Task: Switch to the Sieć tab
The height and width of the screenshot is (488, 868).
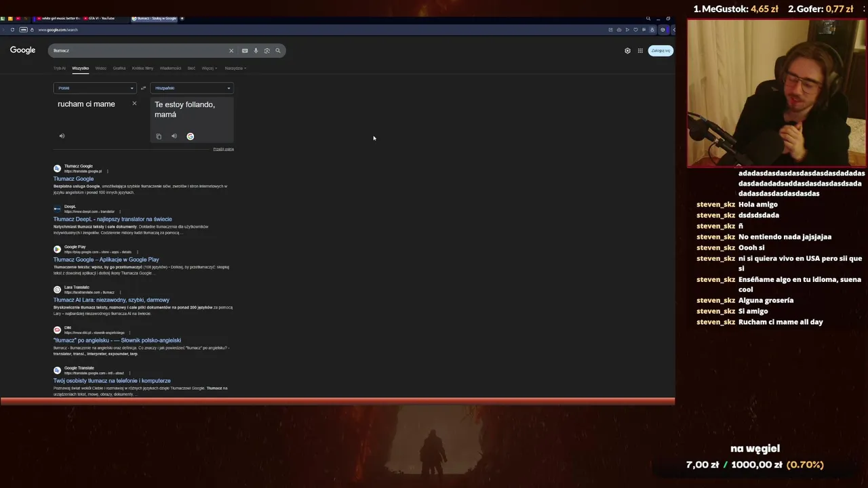Action: (191, 68)
